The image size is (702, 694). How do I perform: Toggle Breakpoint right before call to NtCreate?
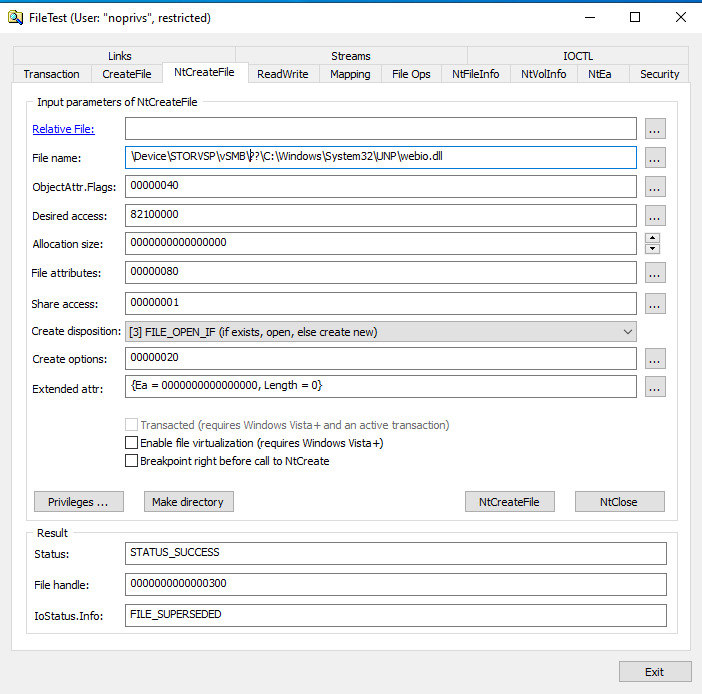point(131,461)
